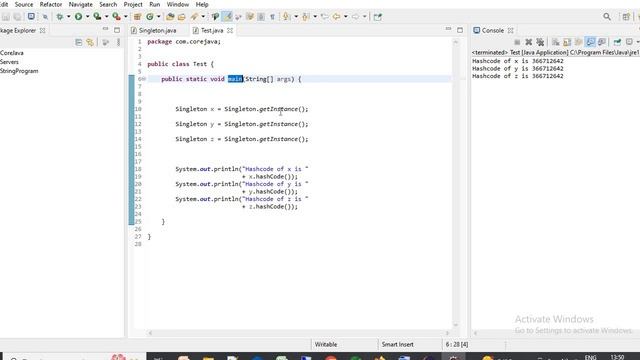
Task: Click the highlighted word main in the code
Action: [235, 79]
